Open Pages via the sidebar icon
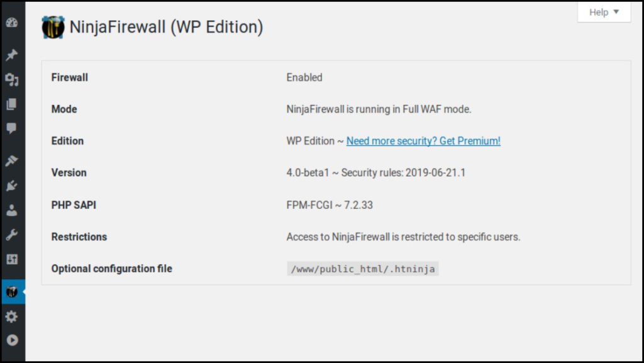This screenshot has height=363, width=644. point(11,104)
